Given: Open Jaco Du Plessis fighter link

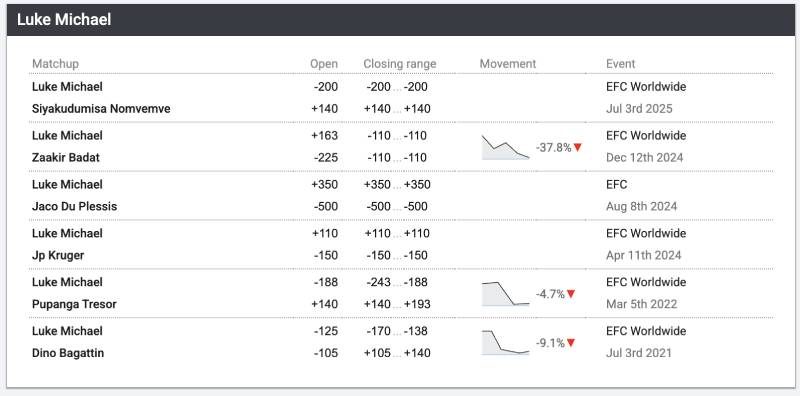Looking at the screenshot, I should (x=74, y=206).
